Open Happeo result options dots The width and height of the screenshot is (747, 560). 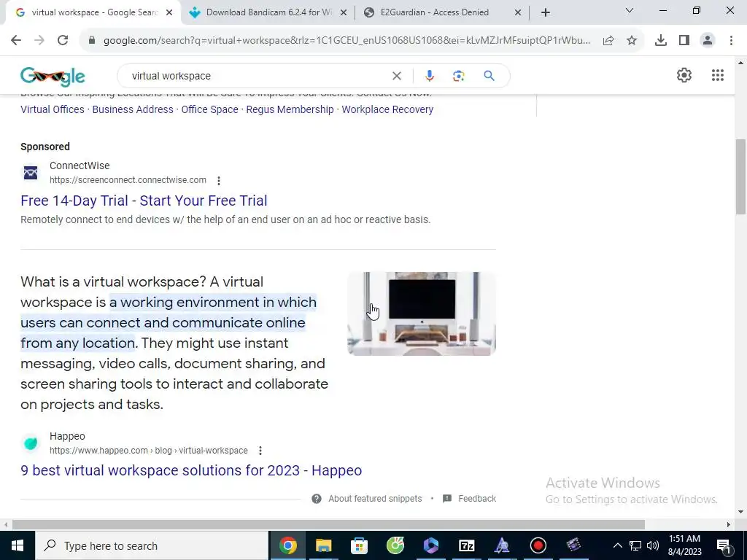pyautogui.click(x=260, y=451)
